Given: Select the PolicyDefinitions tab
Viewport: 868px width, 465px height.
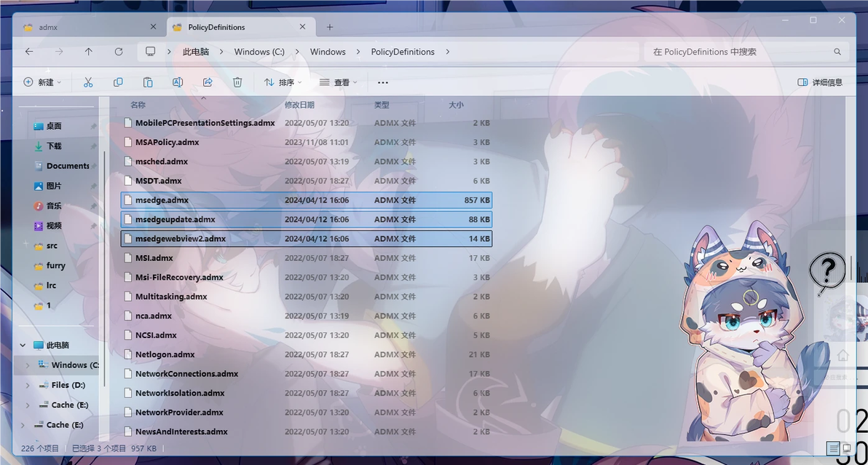Looking at the screenshot, I should click(241, 27).
